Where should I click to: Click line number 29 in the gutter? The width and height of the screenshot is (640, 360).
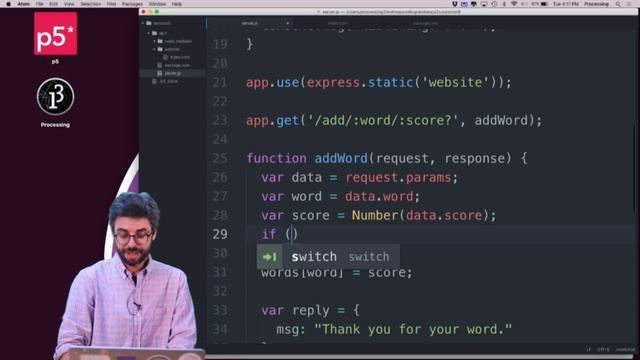click(x=220, y=234)
